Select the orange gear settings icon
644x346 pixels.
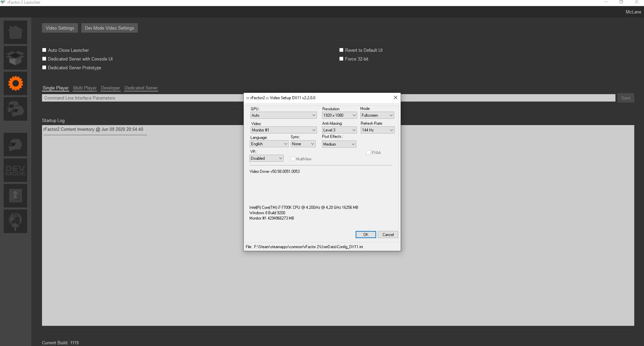[15, 83]
